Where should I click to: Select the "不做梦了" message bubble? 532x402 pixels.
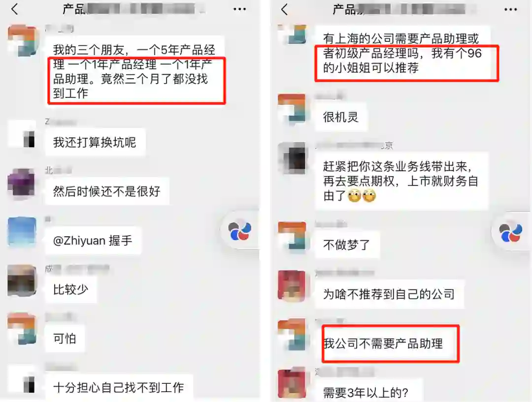point(347,245)
